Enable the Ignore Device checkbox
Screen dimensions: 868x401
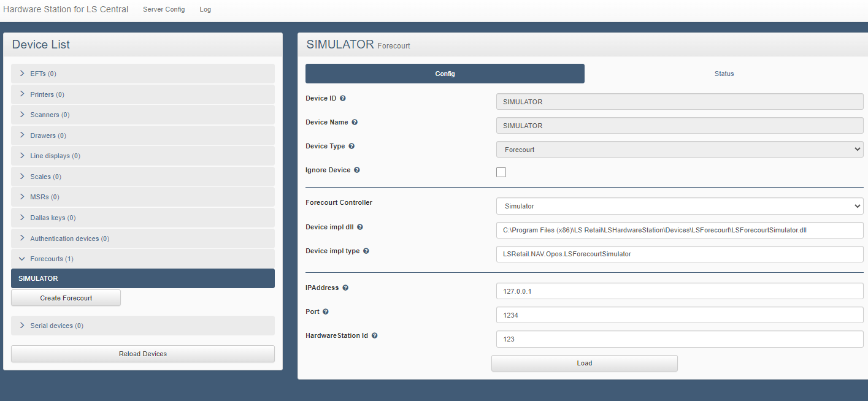pyautogui.click(x=501, y=172)
